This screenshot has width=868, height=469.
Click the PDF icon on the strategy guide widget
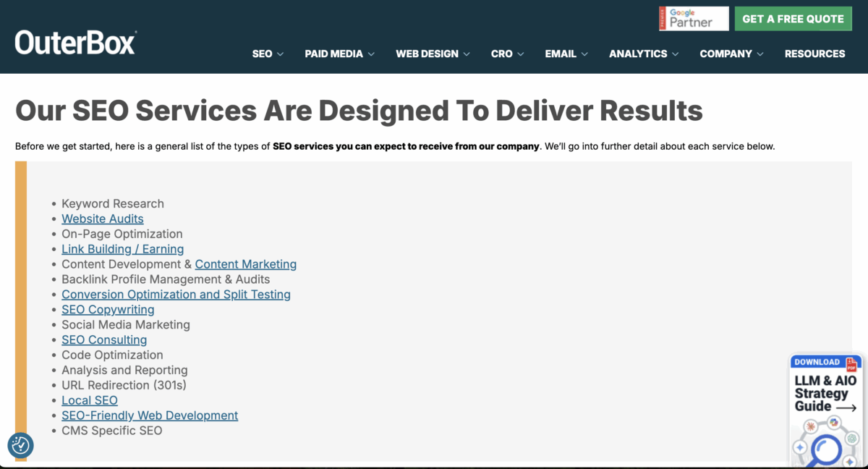(851, 364)
